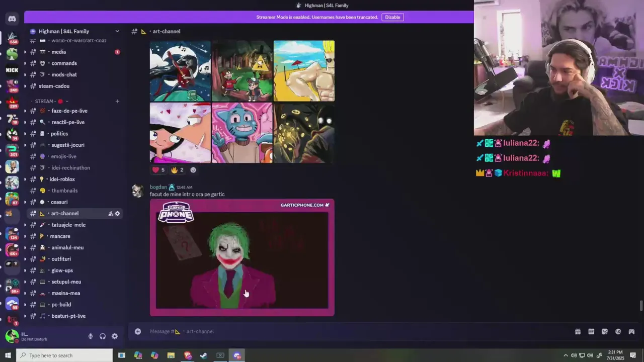Click bogdan's username
Screen dimensions: 644x362
[x=158, y=187]
